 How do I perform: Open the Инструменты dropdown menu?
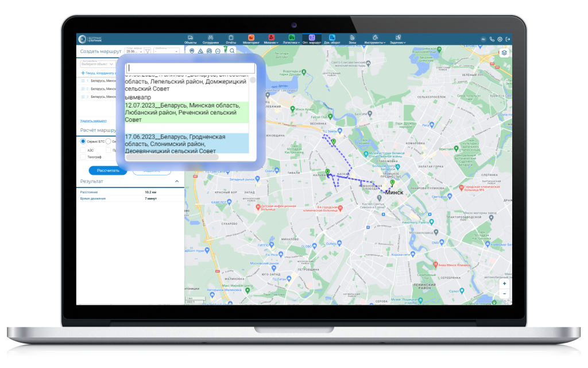(x=374, y=40)
